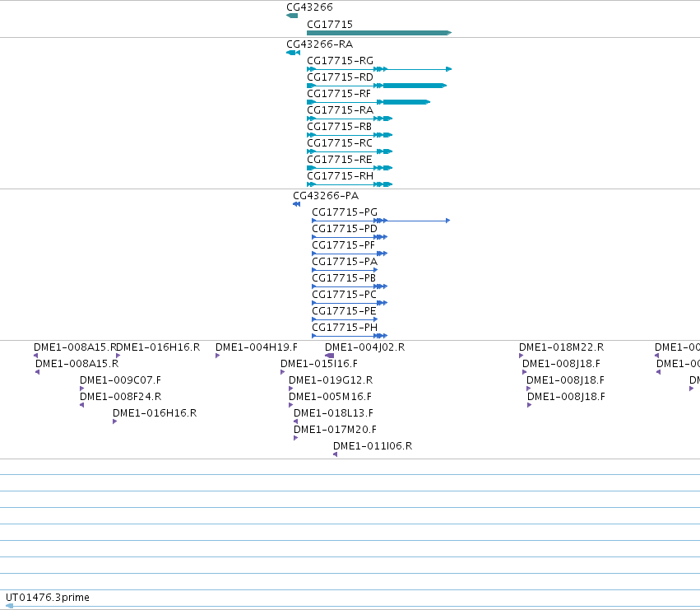
Task: Open the DME1-005M16.F feature label
Action: click(331, 398)
